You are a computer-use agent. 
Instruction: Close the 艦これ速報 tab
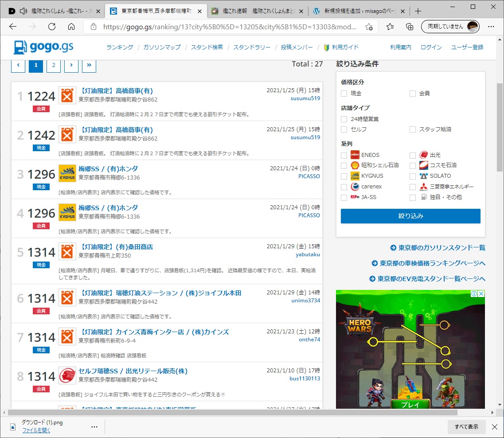pyautogui.click(x=301, y=11)
